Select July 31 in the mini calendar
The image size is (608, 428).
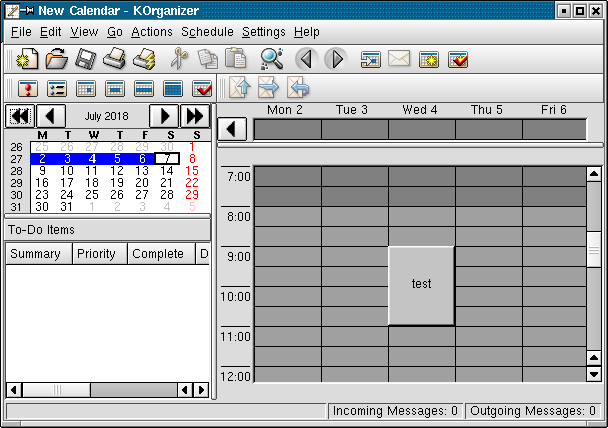point(67,207)
